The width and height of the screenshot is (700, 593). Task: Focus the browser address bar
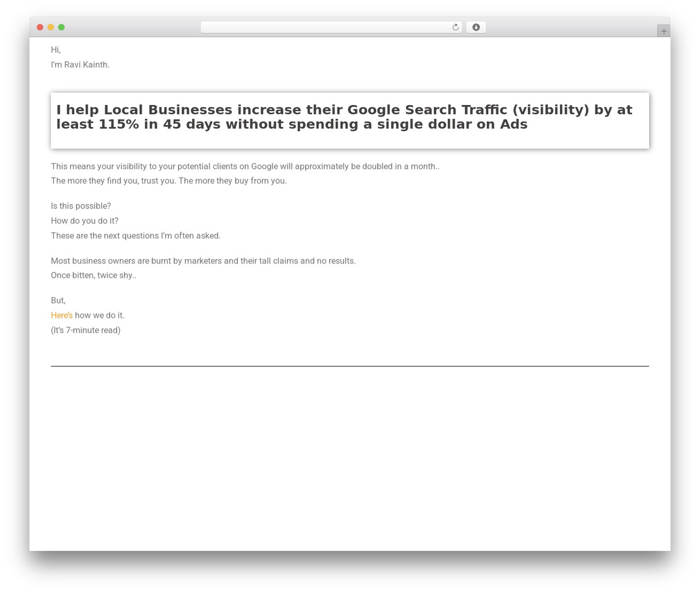click(x=331, y=27)
